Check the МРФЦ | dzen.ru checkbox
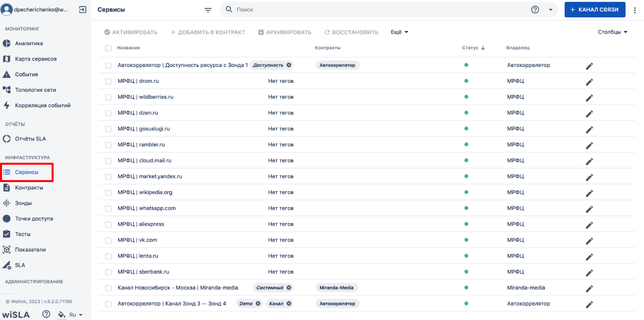This screenshot has width=644, height=320. [x=108, y=113]
